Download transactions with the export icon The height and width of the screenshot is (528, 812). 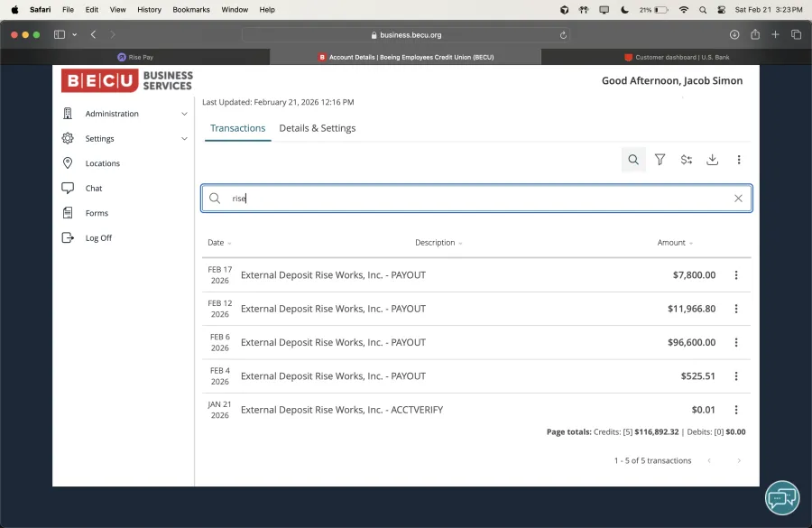click(712, 160)
